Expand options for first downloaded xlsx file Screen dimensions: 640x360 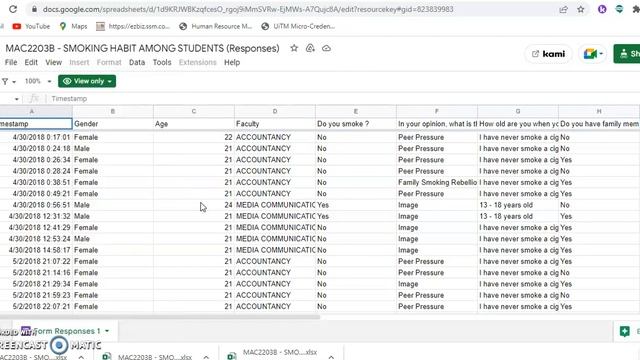click(81, 357)
